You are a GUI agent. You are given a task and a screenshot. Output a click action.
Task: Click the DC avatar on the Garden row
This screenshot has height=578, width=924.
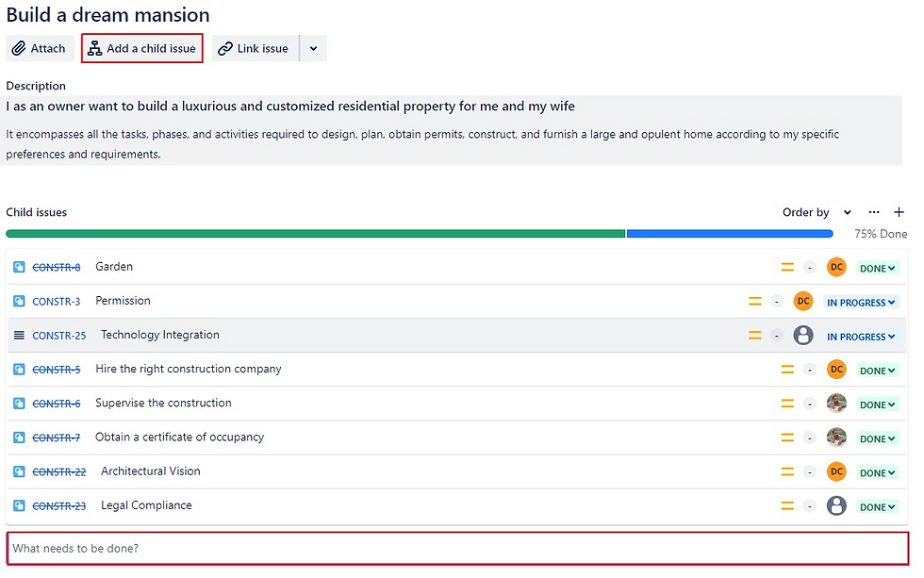point(836,267)
